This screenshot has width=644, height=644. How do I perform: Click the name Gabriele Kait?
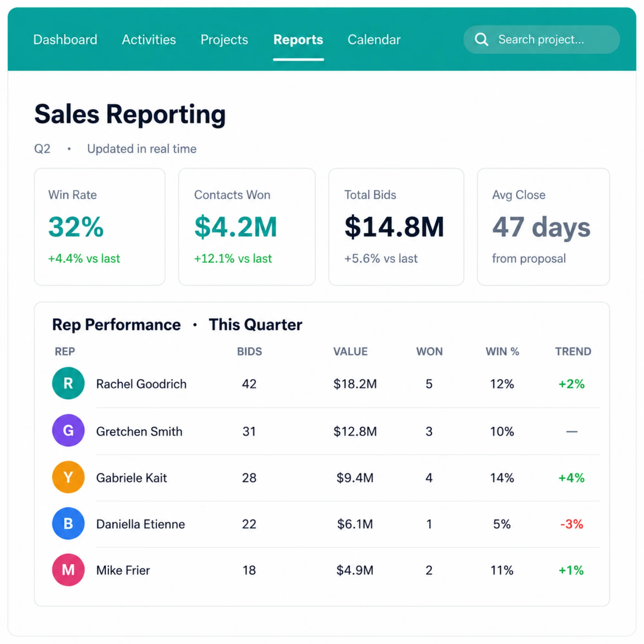click(132, 478)
